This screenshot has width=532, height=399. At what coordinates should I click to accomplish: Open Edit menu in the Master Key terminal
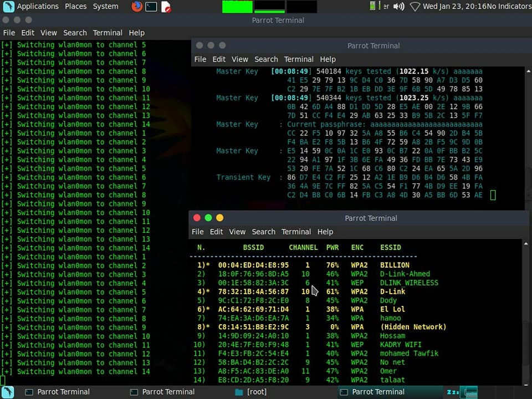(219, 59)
